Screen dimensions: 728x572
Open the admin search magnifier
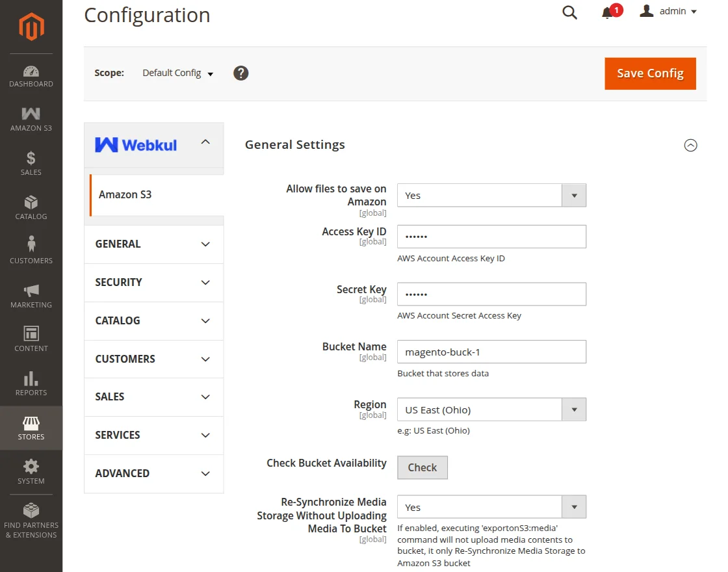pyautogui.click(x=569, y=12)
